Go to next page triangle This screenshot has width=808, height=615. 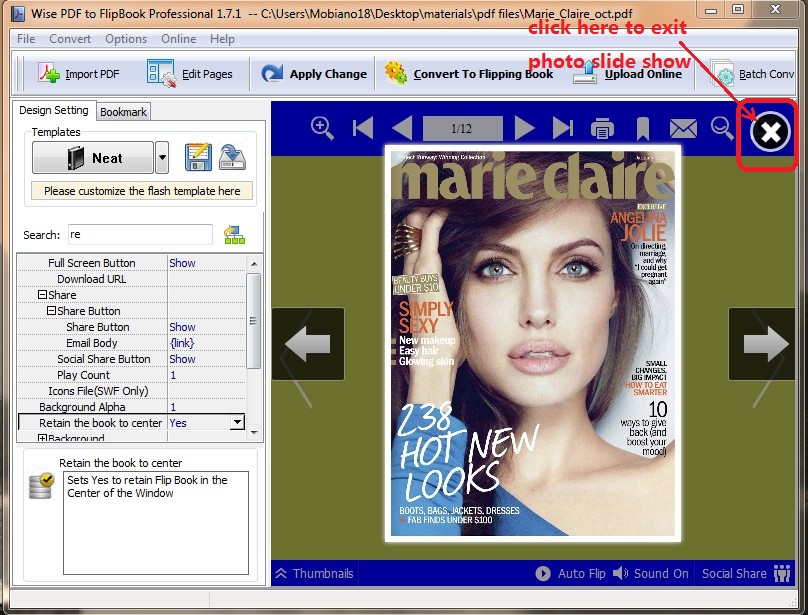(x=524, y=128)
